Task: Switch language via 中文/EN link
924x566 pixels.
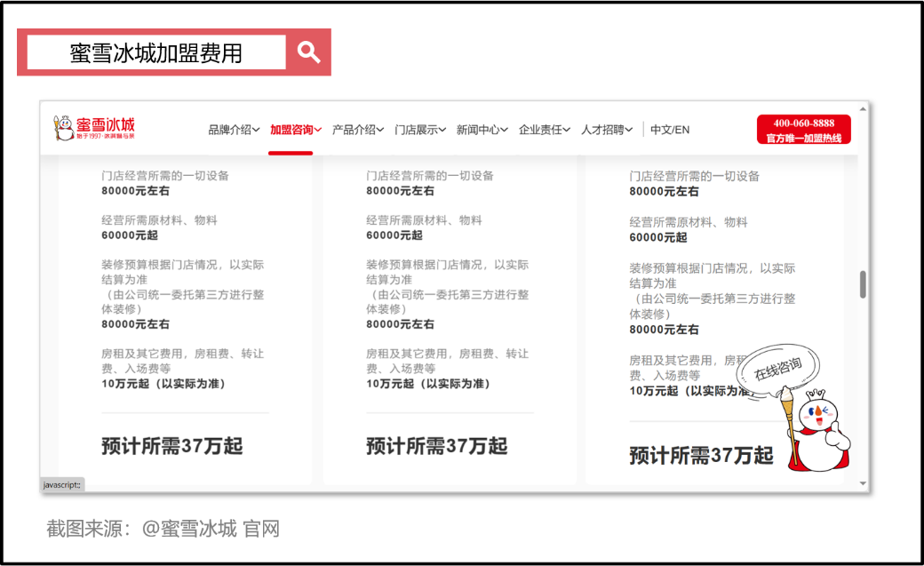Action: pos(670,130)
